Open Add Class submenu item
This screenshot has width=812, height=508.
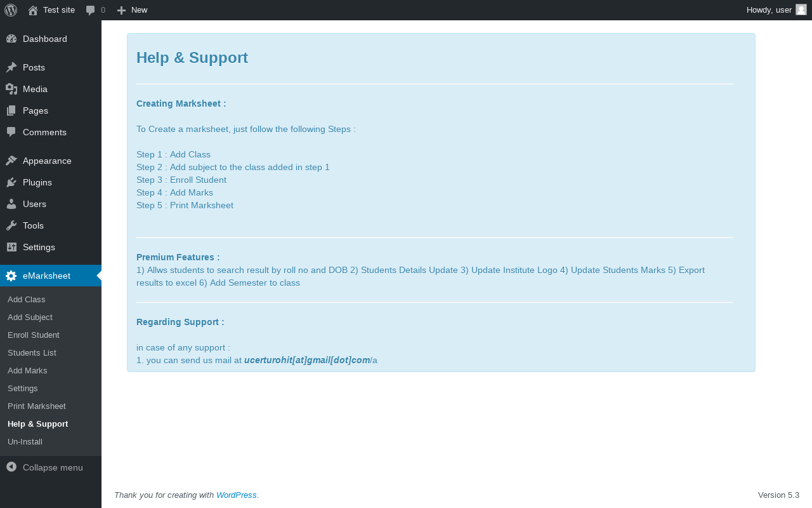click(x=27, y=299)
